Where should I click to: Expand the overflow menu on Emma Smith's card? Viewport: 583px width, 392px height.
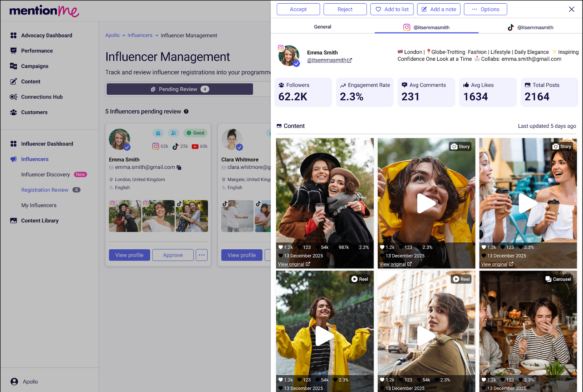[x=201, y=255]
